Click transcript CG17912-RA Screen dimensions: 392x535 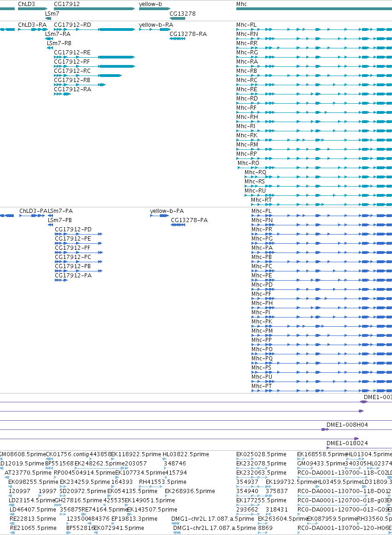click(72, 89)
